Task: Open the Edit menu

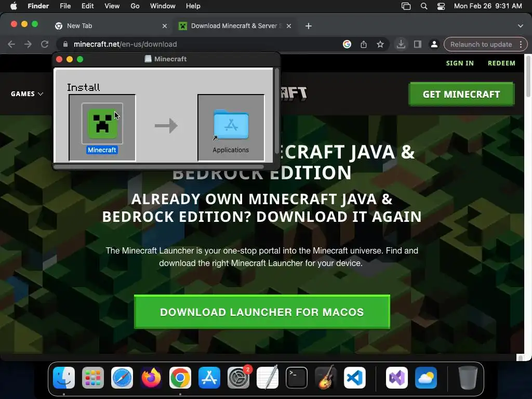Action: [x=87, y=6]
